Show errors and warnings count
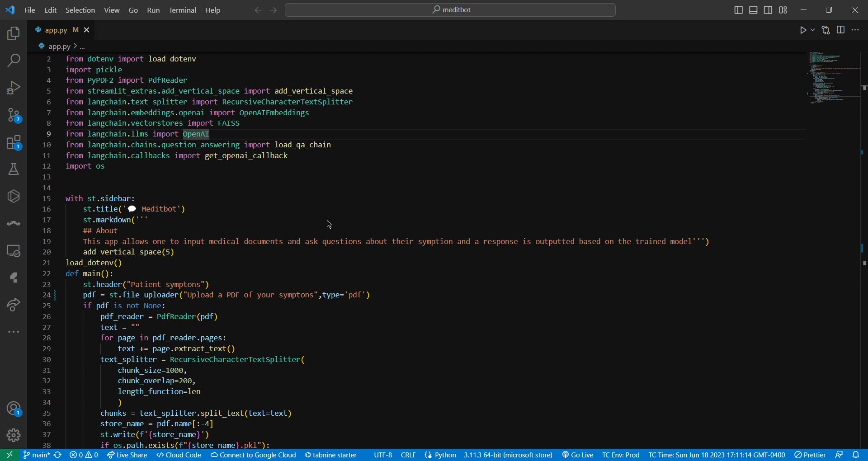The width and height of the screenshot is (868, 461). pos(84,455)
